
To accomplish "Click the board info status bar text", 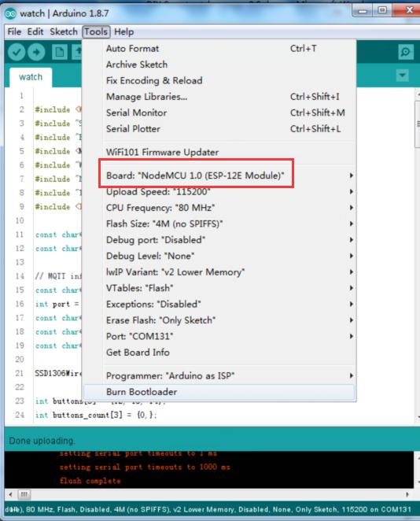I will pos(208,509).
